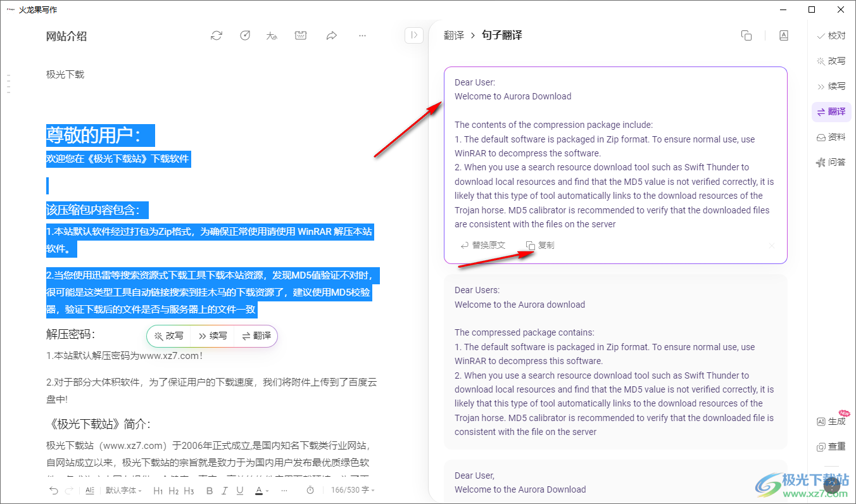Screen dimensions: 856x504
Task: Collapse the right panel with arrow toggle
Action: [413, 35]
